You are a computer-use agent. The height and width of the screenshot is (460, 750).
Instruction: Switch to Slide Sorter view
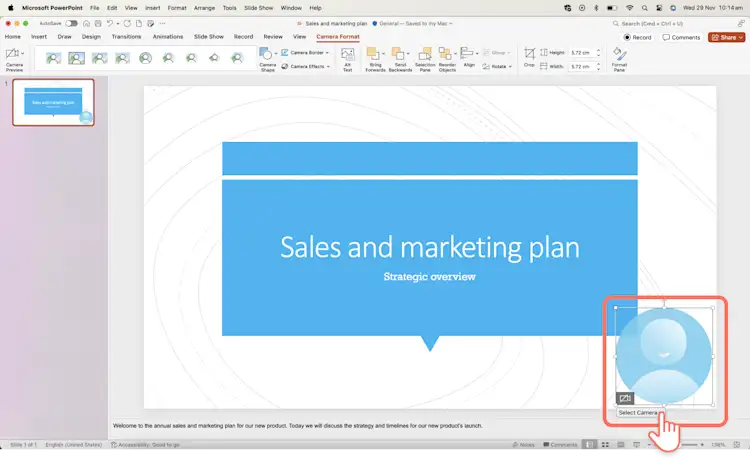coord(605,445)
